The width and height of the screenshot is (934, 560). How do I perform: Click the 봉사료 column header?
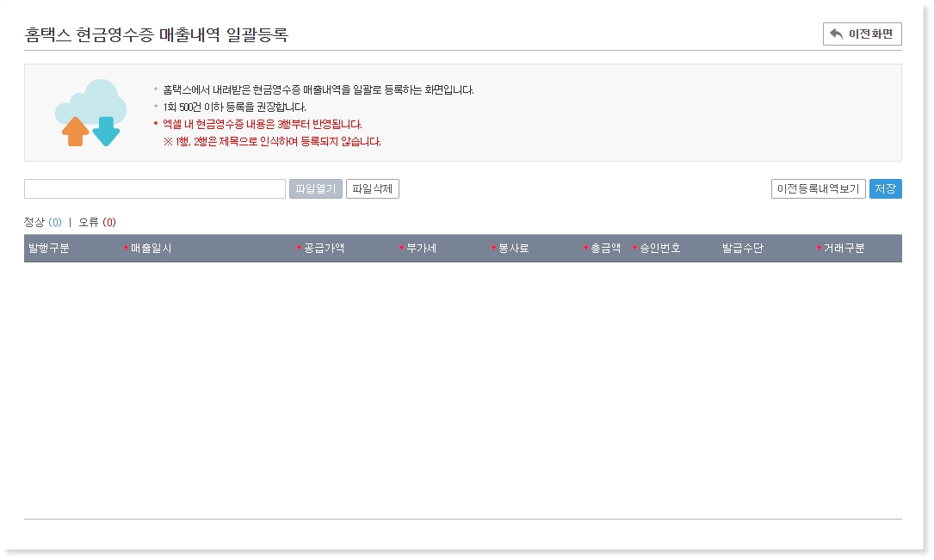(513, 249)
